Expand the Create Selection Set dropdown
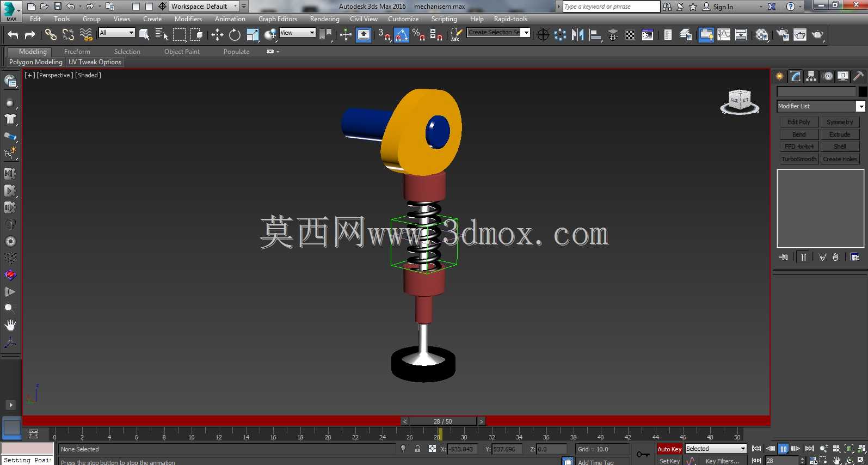The image size is (868, 465). coord(526,33)
